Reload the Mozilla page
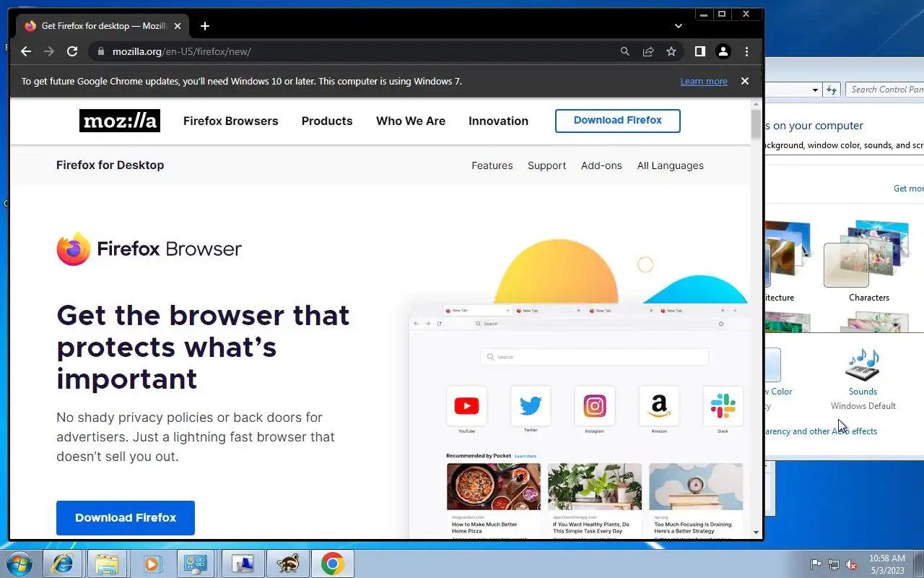Image resolution: width=924 pixels, height=578 pixels. pyautogui.click(x=72, y=51)
